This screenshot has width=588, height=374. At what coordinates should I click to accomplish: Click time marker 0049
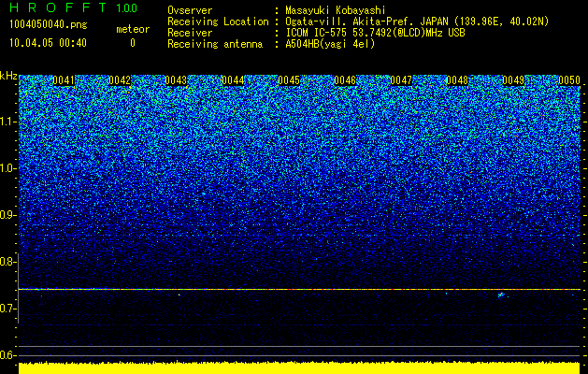[x=513, y=80]
